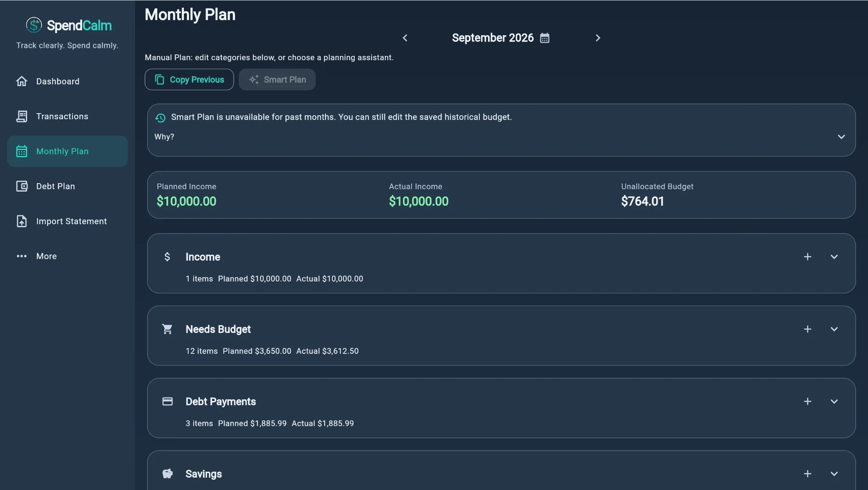
Task: Click the Copy Previous button
Action: [x=189, y=80]
